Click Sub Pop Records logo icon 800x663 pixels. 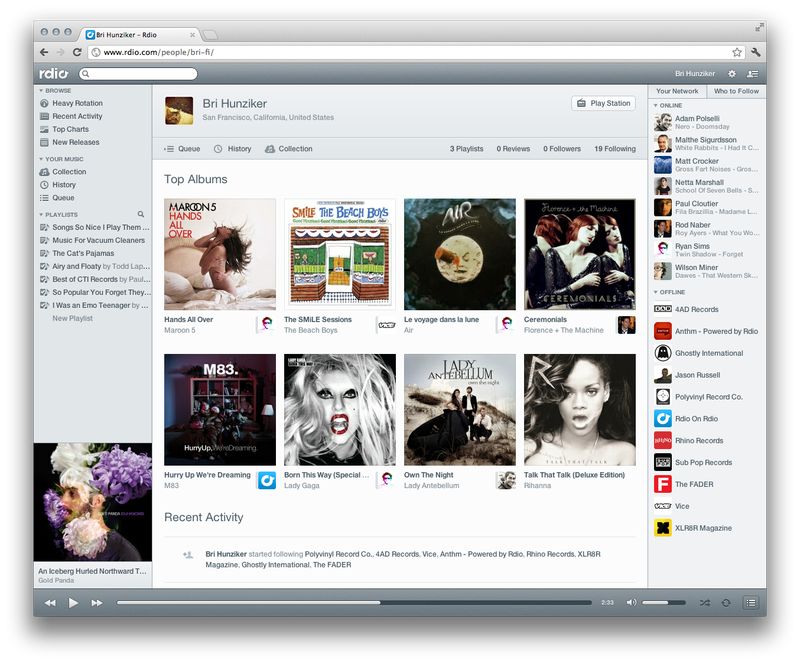tap(663, 462)
